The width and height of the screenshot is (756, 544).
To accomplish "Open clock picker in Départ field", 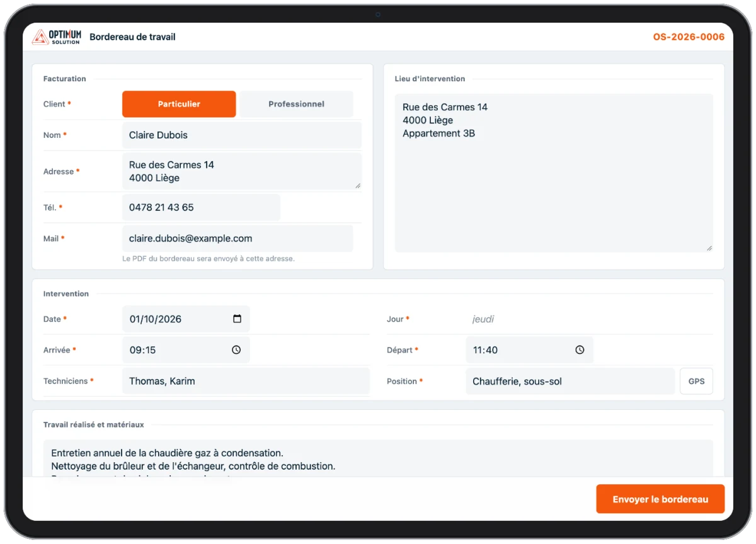I will point(580,349).
